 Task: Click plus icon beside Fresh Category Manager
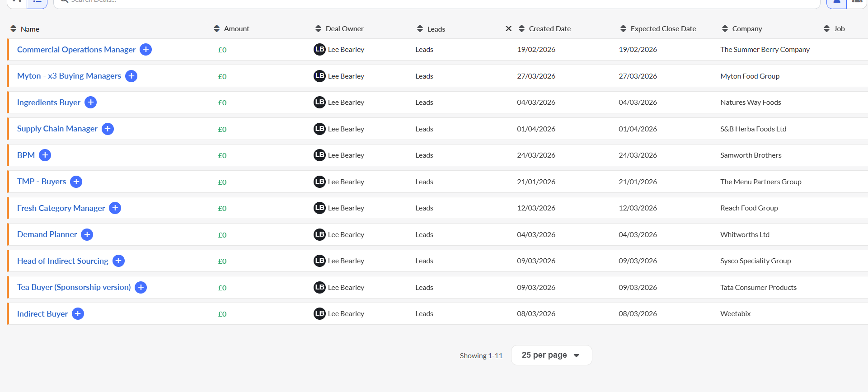click(x=115, y=208)
